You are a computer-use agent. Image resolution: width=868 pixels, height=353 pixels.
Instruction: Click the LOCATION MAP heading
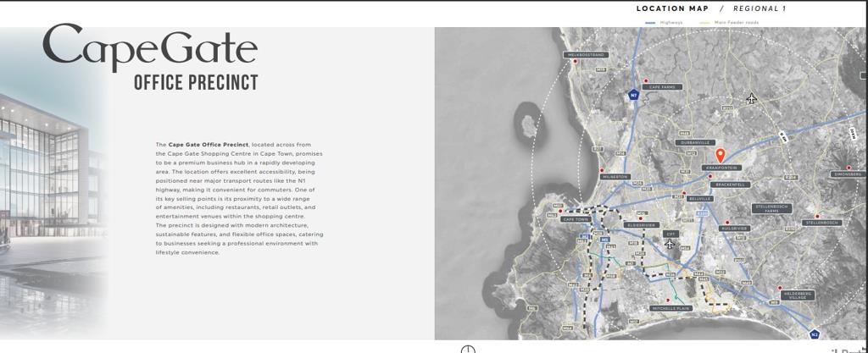pyautogui.click(x=672, y=9)
